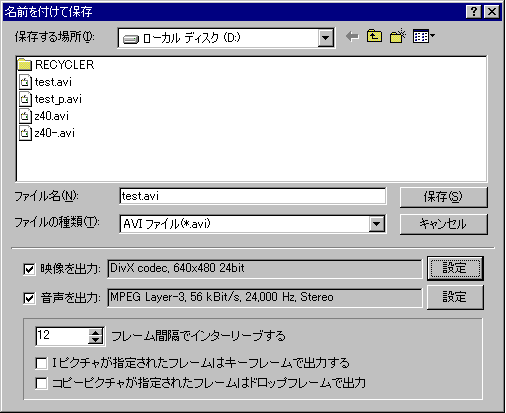The image size is (506, 413).
Task: Click the help question mark button
Action: click(473, 12)
